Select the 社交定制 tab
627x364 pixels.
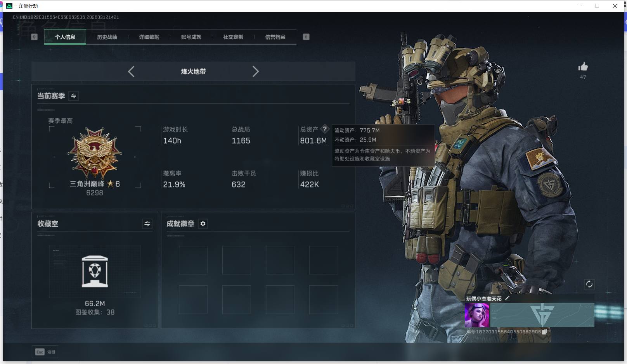[x=232, y=37]
